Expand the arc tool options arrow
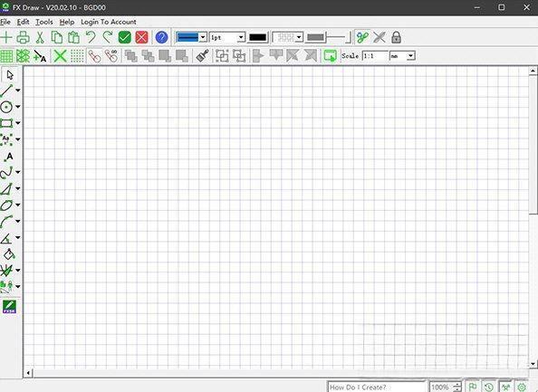The width and height of the screenshot is (538, 392). [17, 221]
